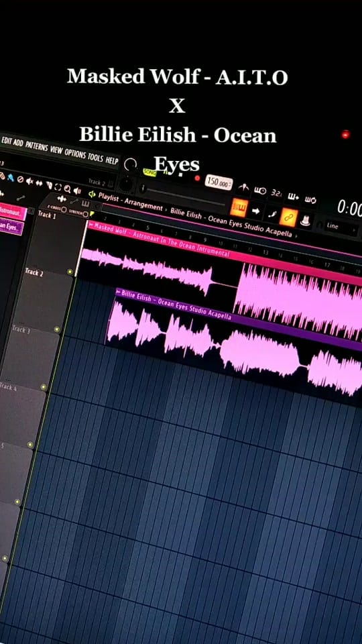Image resolution: width=362 pixels, height=644 pixels.
Task: Toggle the metronome icon
Action: tap(243, 187)
